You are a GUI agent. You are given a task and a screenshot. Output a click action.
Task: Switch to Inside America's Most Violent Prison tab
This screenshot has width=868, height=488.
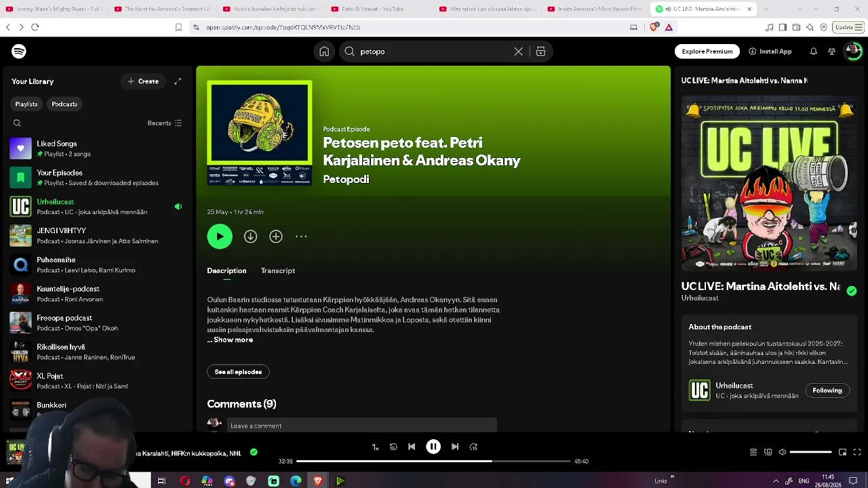[594, 9]
